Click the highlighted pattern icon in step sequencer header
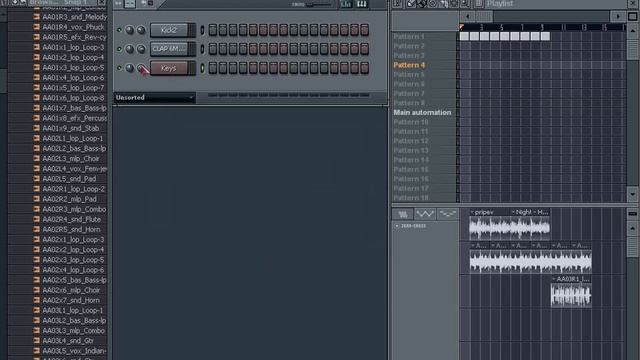640x360 pixels. tap(129, 4)
